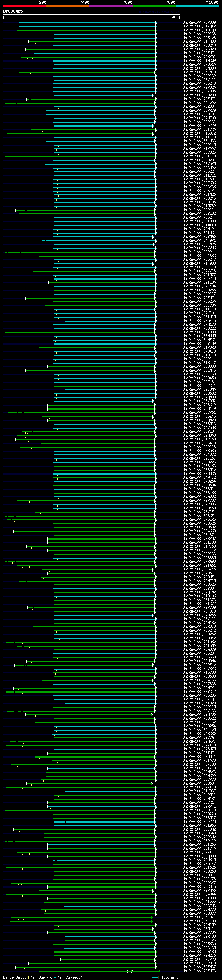Image resolution: width=222 pixels, height=980 pixels.
Task: Click the BP088425 query name label
Action: pos(13,11)
